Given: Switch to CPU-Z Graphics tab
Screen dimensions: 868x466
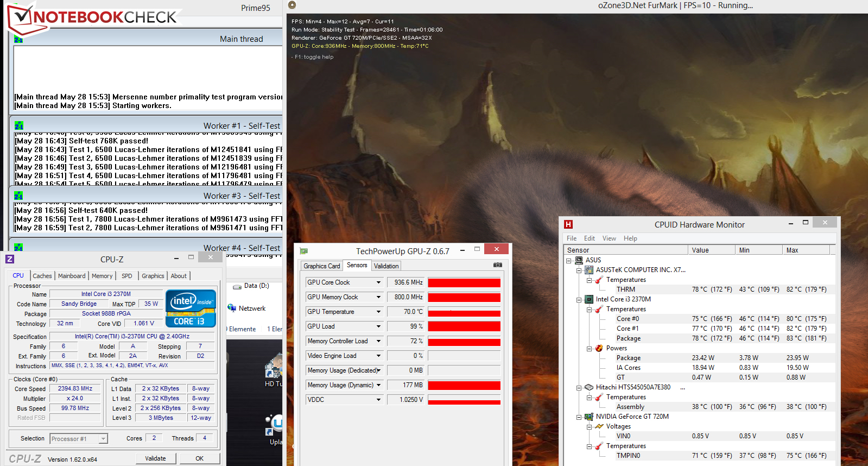Looking at the screenshot, I should pos(153,276).
